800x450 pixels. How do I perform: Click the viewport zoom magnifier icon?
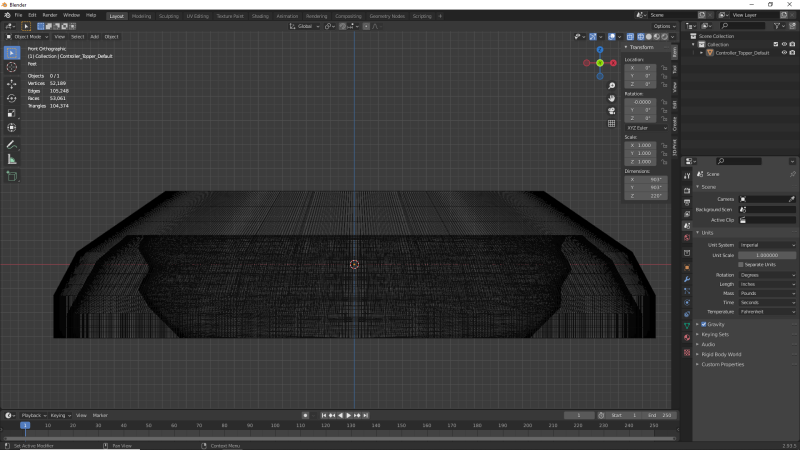(611, 85)
